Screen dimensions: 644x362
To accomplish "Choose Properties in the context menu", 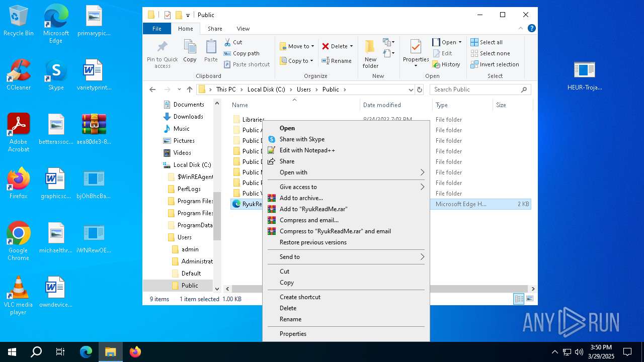I will [x=346, y=334].
